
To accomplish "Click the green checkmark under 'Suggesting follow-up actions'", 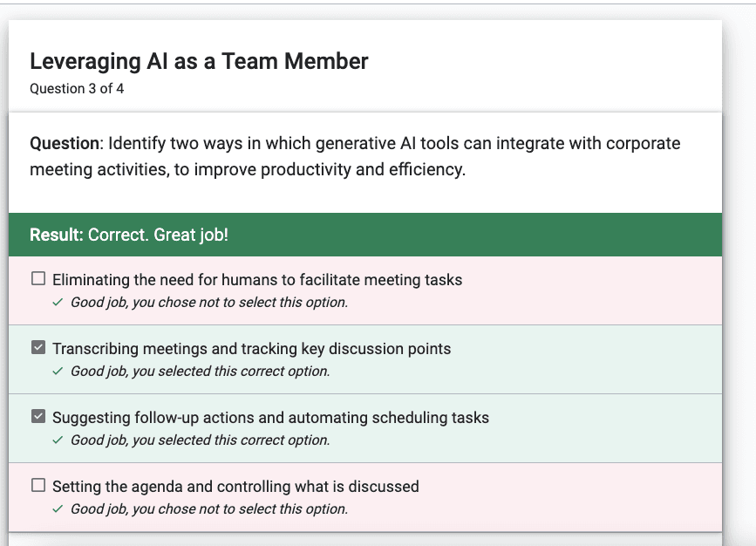I will point(58,440).
